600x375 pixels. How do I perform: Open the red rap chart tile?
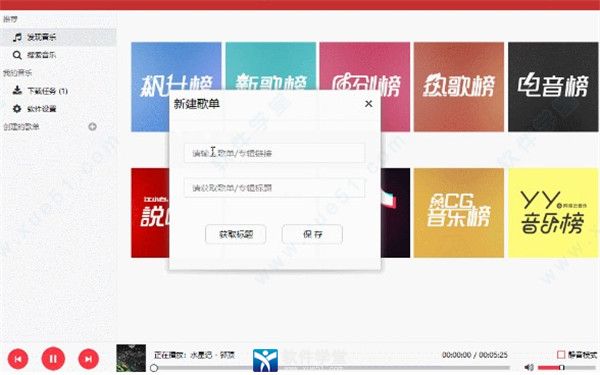tap(150, 213)
